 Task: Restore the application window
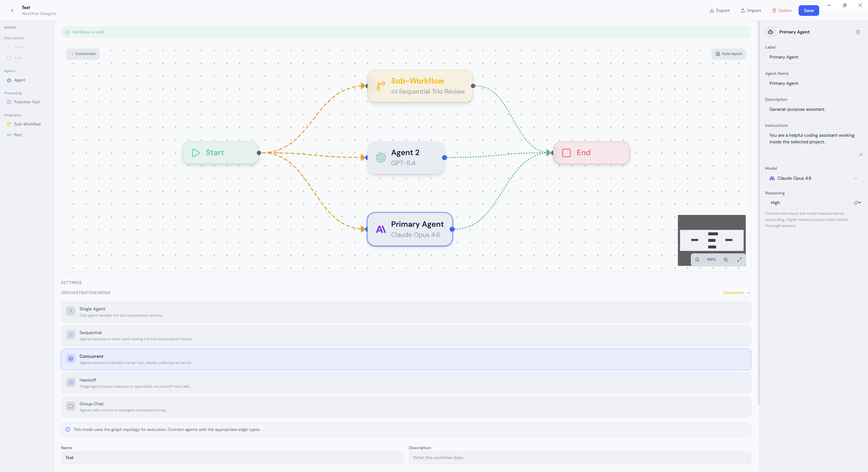(844, 5)
